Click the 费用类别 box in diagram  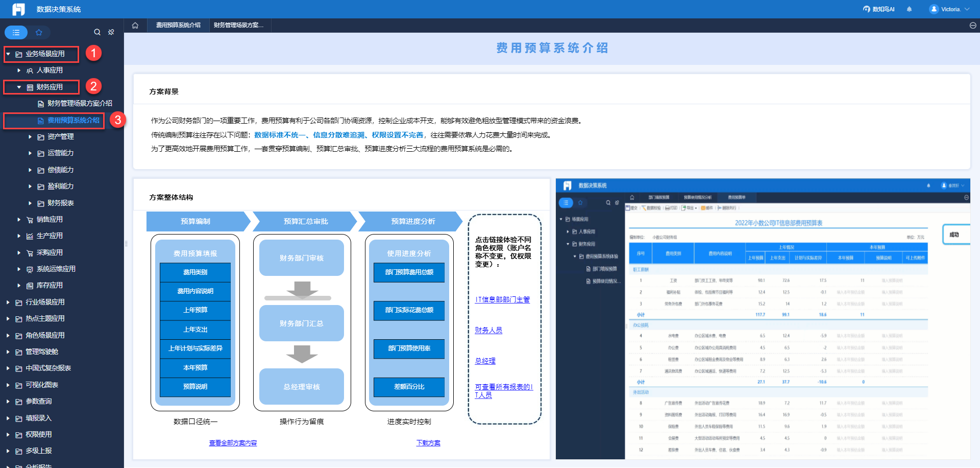[x=195, y=272]
